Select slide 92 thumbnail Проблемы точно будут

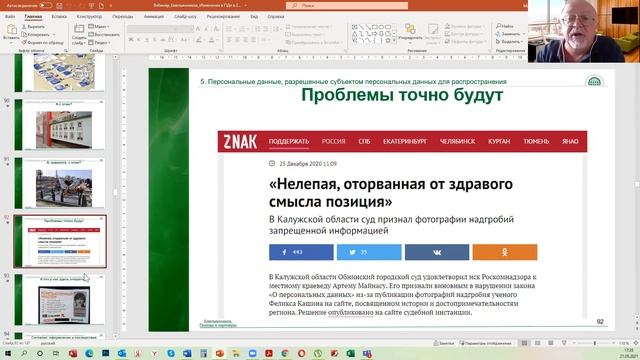[x=60, y=241]
